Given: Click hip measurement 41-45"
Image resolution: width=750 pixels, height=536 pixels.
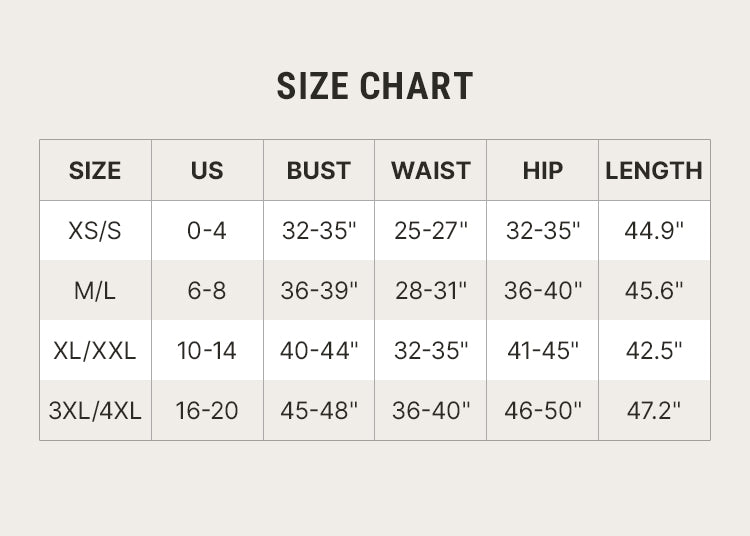Looking at the screenshot, I should (543, 351).
